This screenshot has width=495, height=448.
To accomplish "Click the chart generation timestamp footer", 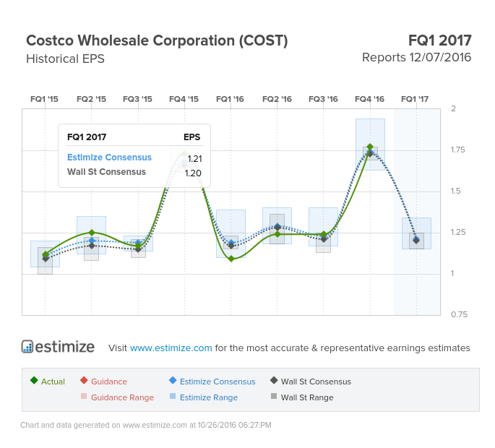I will coord(146,426).
